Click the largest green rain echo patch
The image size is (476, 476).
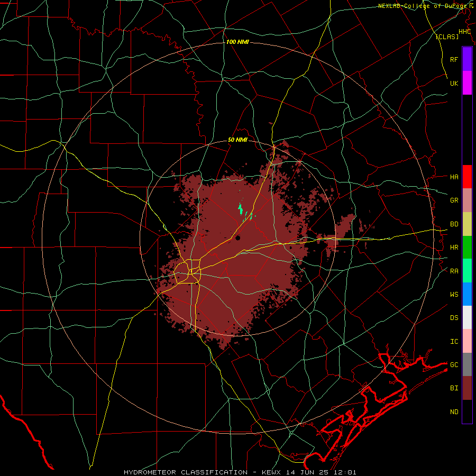point(241,208)
